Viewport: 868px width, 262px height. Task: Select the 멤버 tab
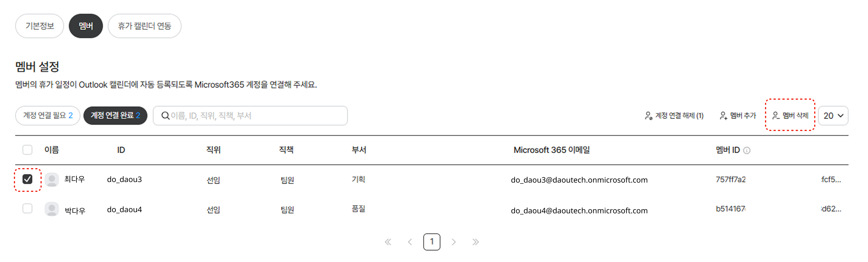(86, 26)
